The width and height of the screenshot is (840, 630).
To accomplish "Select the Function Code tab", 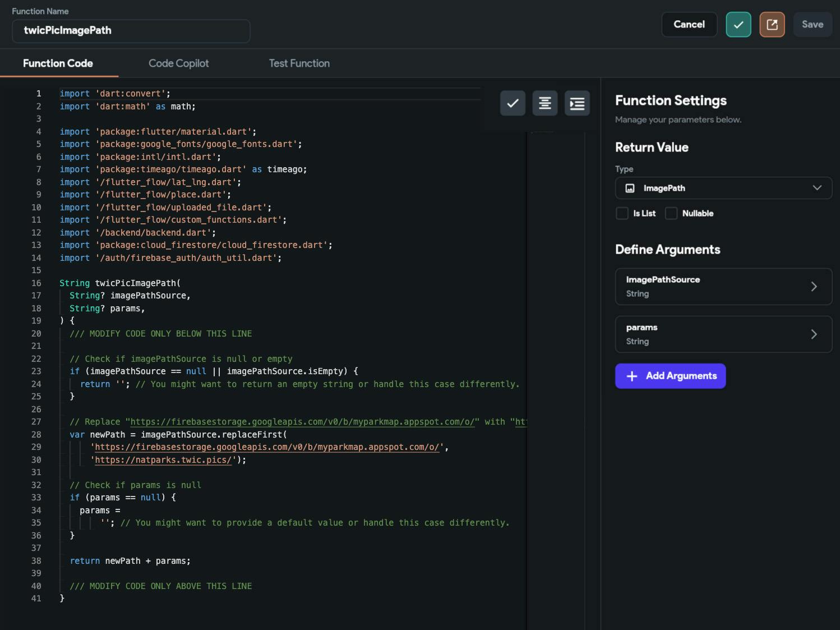I will click(58, 63).
